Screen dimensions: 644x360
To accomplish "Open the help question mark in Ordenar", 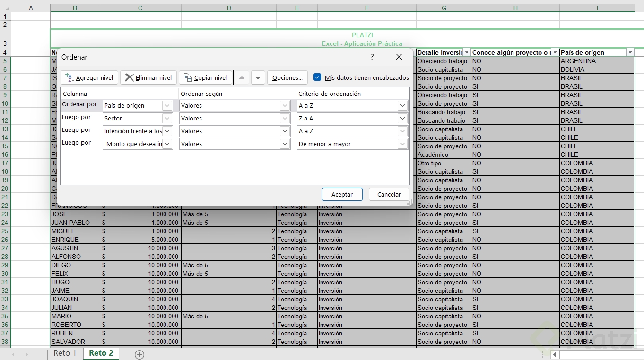I will 372,57.
